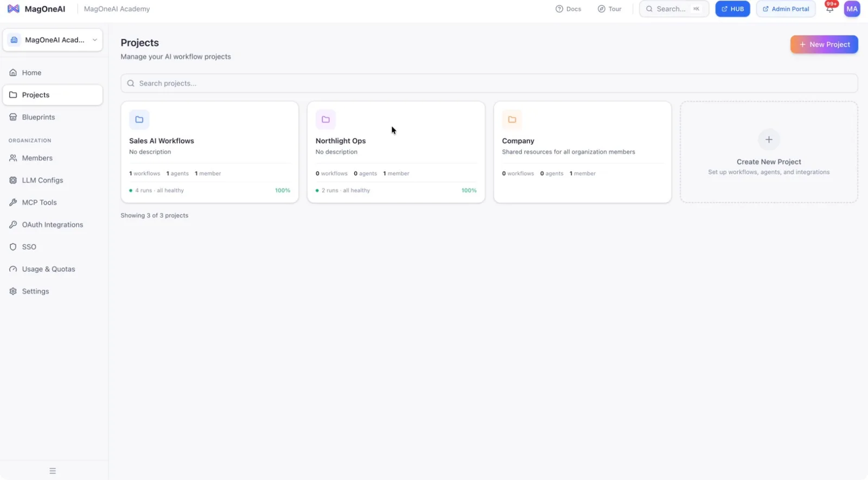Open Blueprints from the sidebar
868x480 pixels.
(x=53, y=117)
